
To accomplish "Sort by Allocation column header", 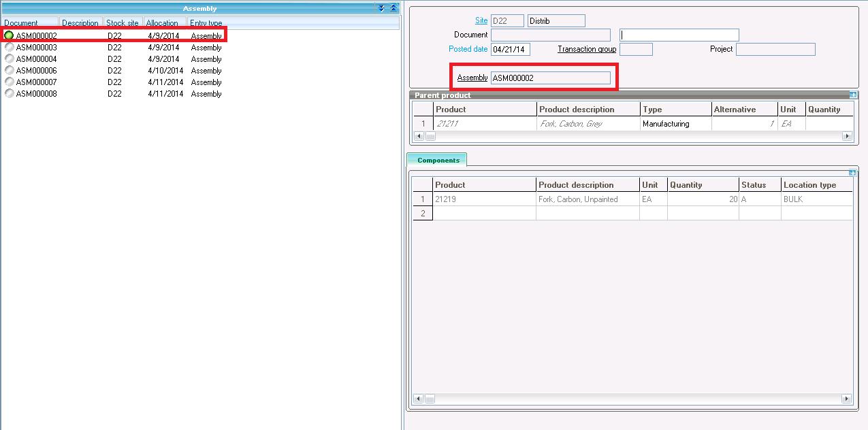I will (163, 23).
